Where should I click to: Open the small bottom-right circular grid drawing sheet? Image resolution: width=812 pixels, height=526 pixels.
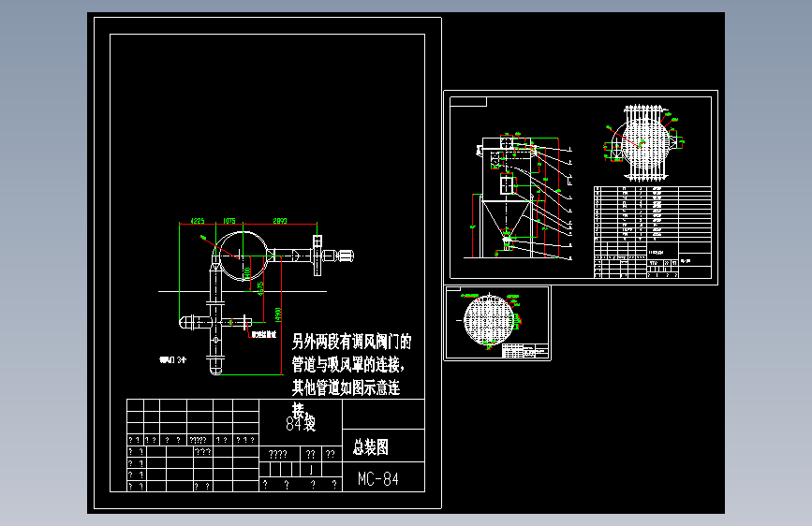[x=497, y=323]
